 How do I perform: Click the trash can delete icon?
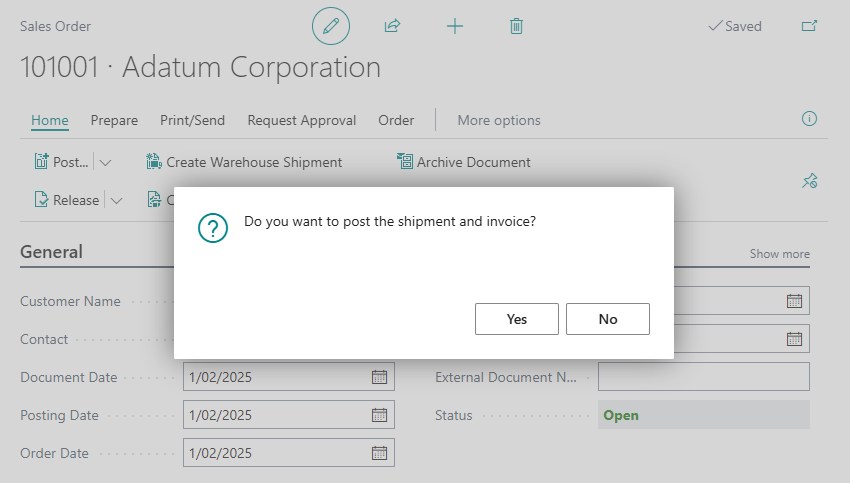516,26
